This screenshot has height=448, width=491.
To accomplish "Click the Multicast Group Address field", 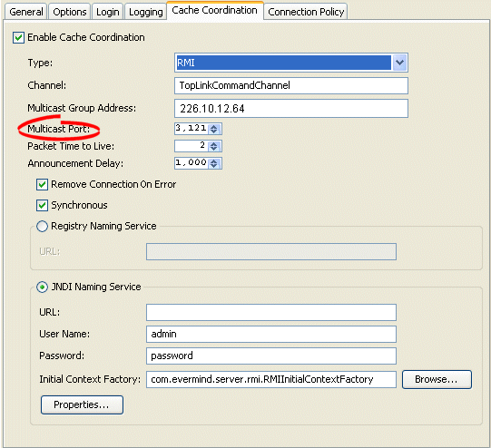I will 291,109.
